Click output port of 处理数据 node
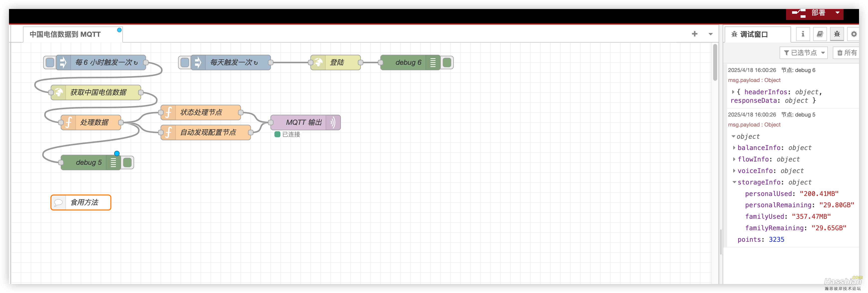The height and width of the screenshot is (293, 868). pos(121,122)
